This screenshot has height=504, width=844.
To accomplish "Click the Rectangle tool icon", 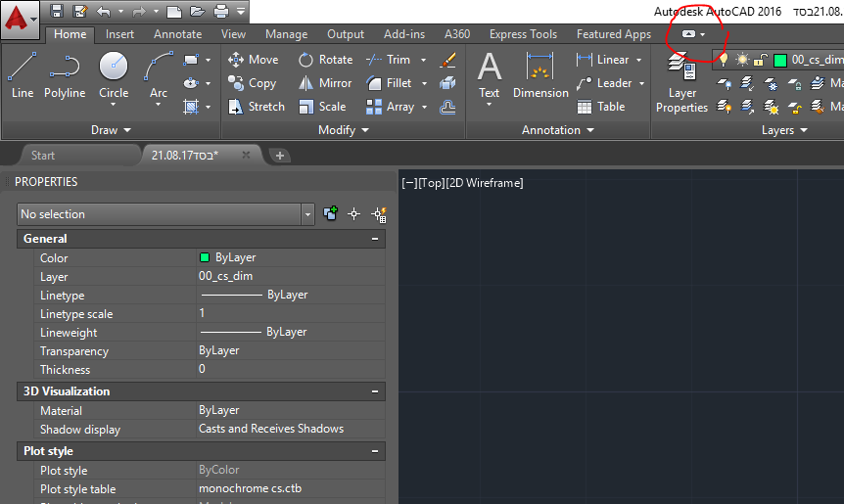I will [191, 60].
